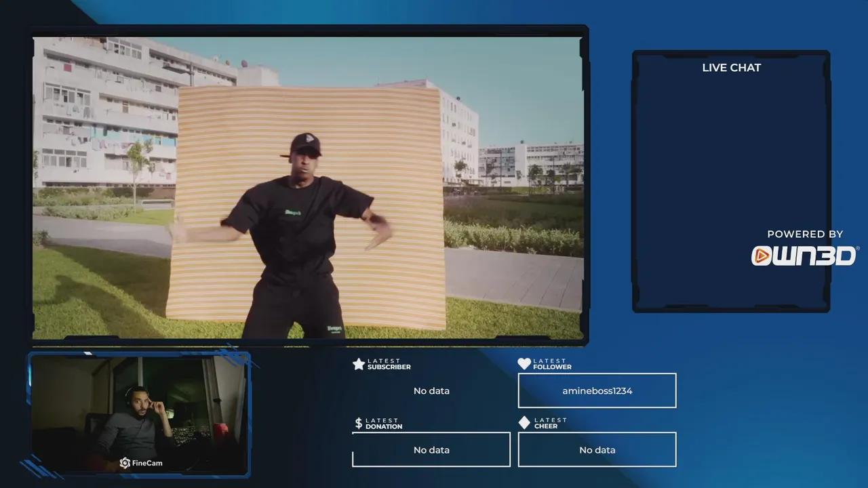
Task: Expand the LIVE CHAT panel
Action: [731, 180]
